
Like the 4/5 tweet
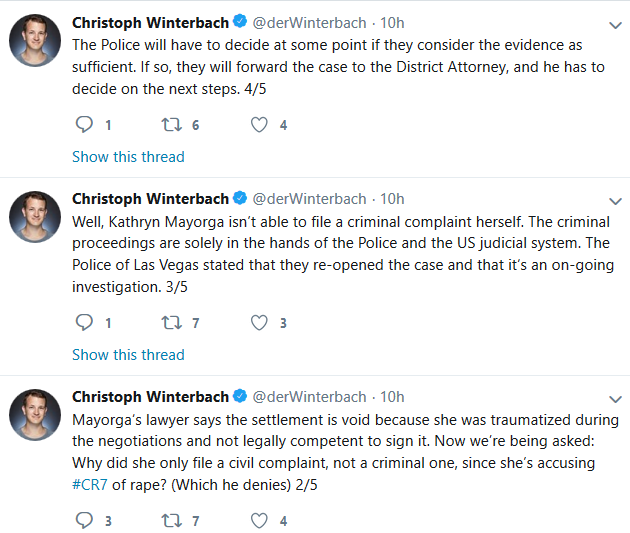pyautogui.click(x=259, y=125)
